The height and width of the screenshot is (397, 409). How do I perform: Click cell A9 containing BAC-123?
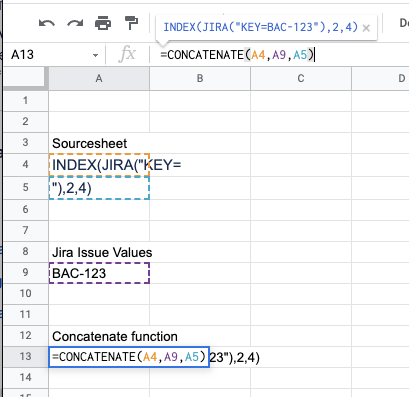[x=99, y=273]
